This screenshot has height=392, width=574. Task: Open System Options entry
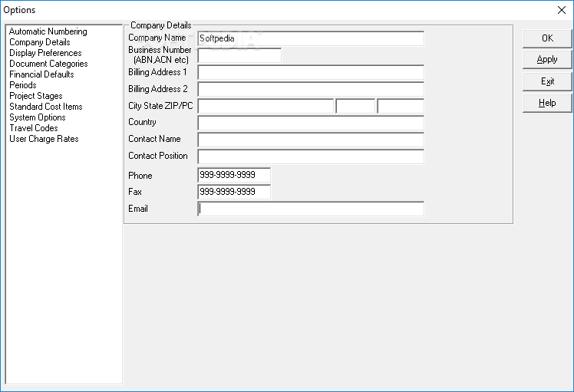pos(38,117)
